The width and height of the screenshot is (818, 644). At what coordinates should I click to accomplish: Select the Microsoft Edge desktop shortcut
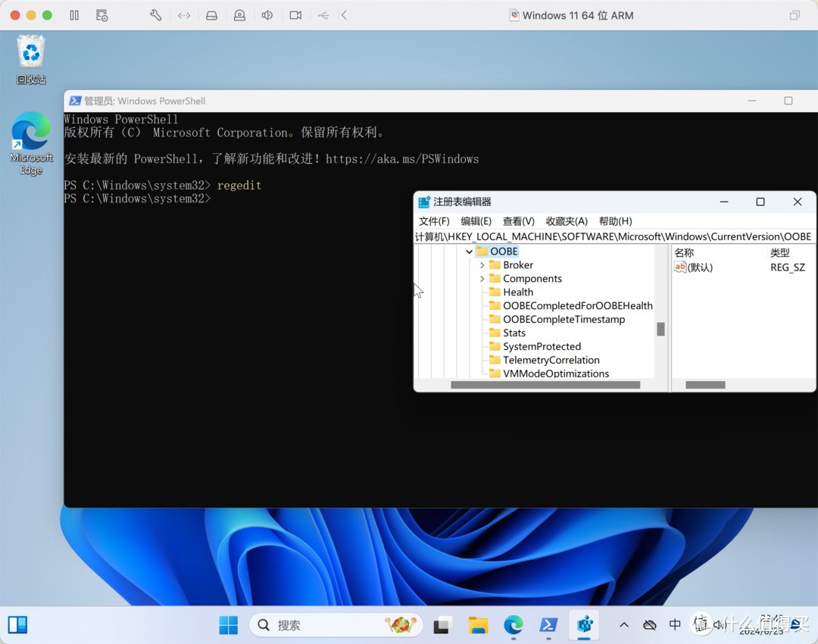tap(31, 143)
